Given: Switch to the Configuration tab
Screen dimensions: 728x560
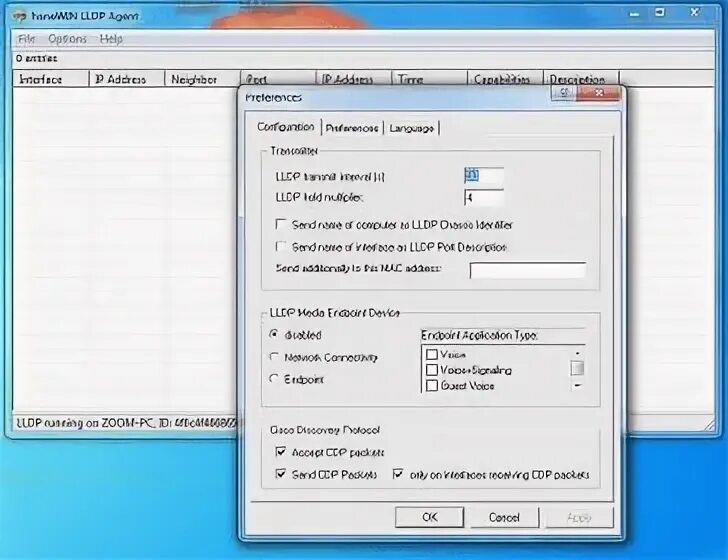Looking at the screenshot, I should pos(286,127).
